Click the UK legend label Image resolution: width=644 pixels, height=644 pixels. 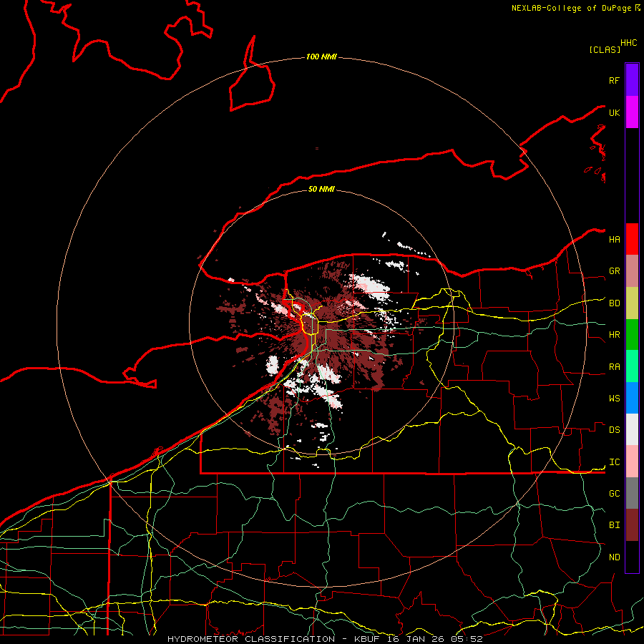pos(614,112)
